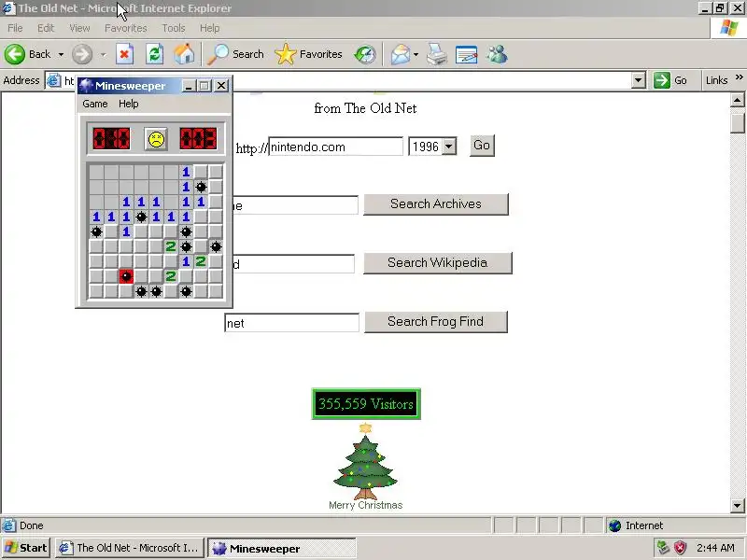The width and height of the screenshot is (747, 560).
Task: Open the Tools menu
Action: pos(174,28)
